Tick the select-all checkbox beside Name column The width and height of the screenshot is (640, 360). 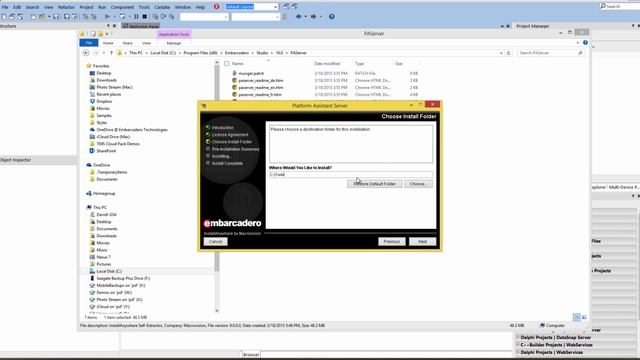click(x=227, y=64)
